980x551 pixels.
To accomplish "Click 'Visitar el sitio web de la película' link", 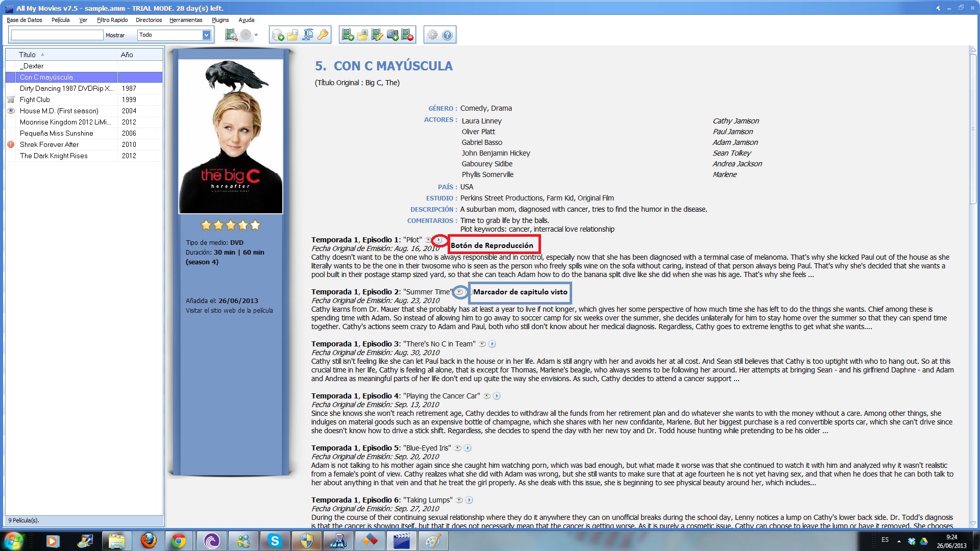I will pyautogui.click(x=229, y=310).
